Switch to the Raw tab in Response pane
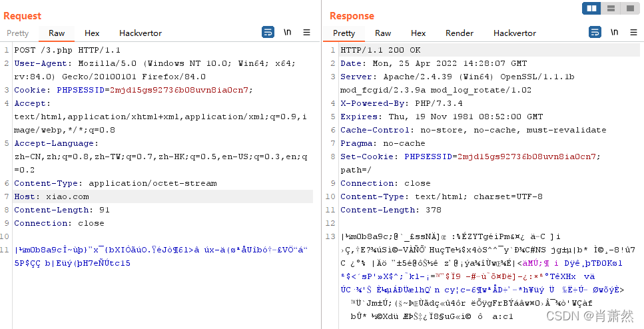 (x=383, y=33)
